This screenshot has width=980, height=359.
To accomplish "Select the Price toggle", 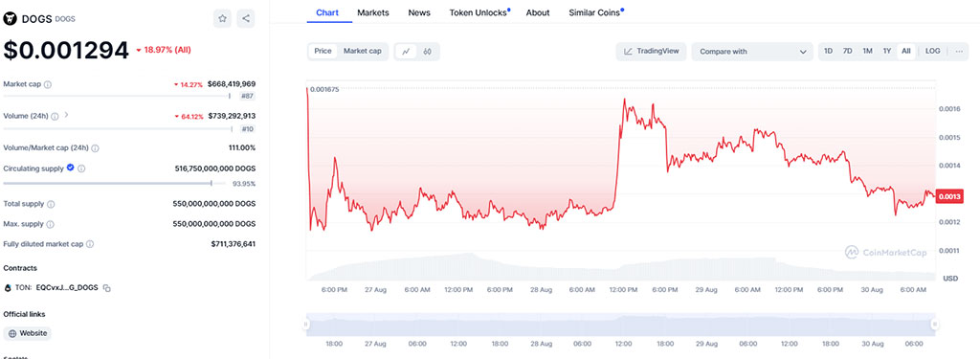I will click(323, 52).
